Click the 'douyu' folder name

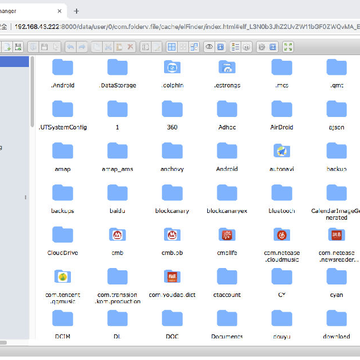point(282,336)
